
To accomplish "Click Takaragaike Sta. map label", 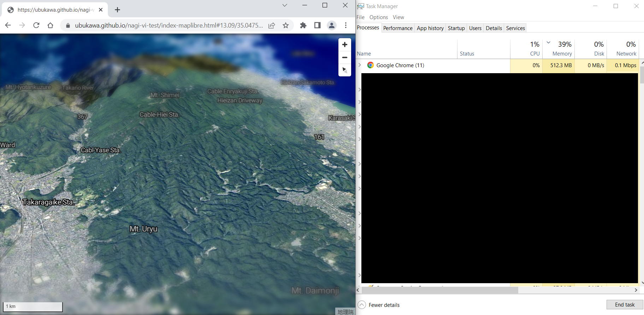I will 48,202.
